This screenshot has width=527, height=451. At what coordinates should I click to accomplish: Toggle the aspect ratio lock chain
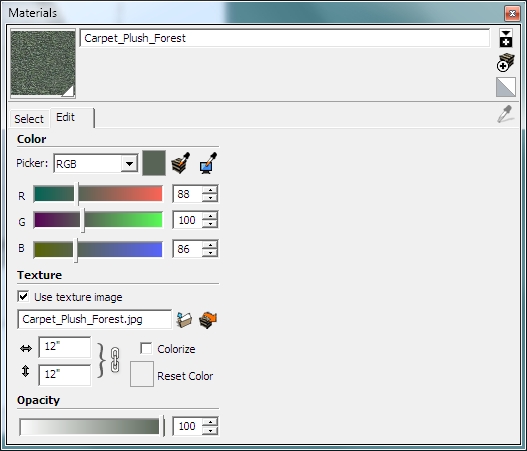115,360
